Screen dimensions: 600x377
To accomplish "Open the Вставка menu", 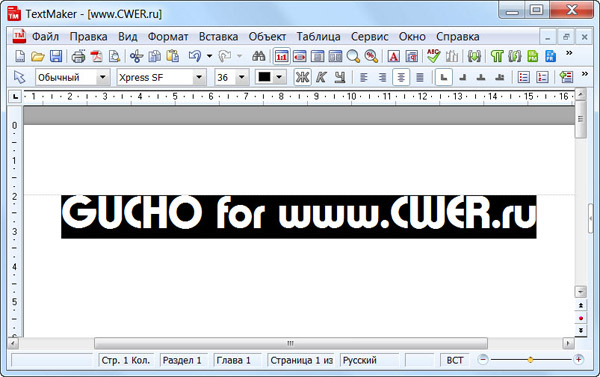I will tap(218, 37).
